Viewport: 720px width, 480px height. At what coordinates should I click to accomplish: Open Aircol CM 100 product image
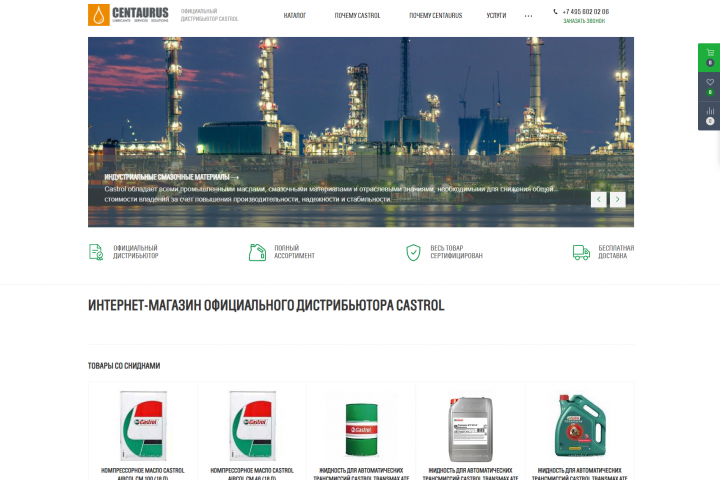pyautogui.click(x=143, y=426)
